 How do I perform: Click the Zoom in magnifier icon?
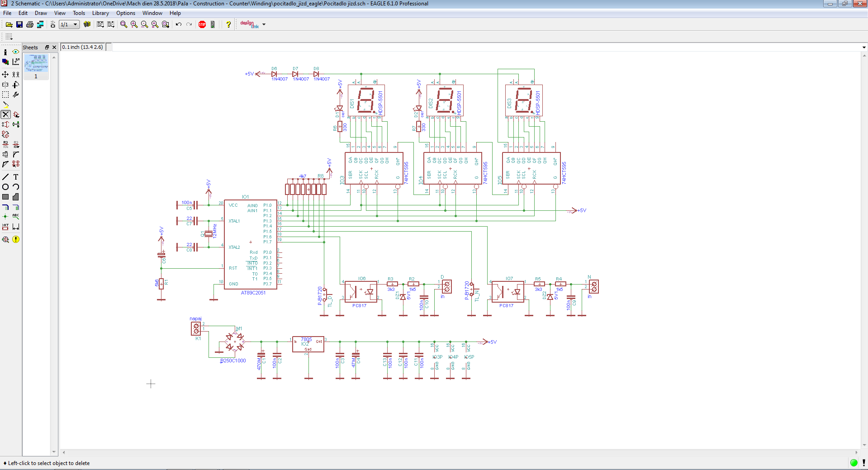(x=134, y=24)
